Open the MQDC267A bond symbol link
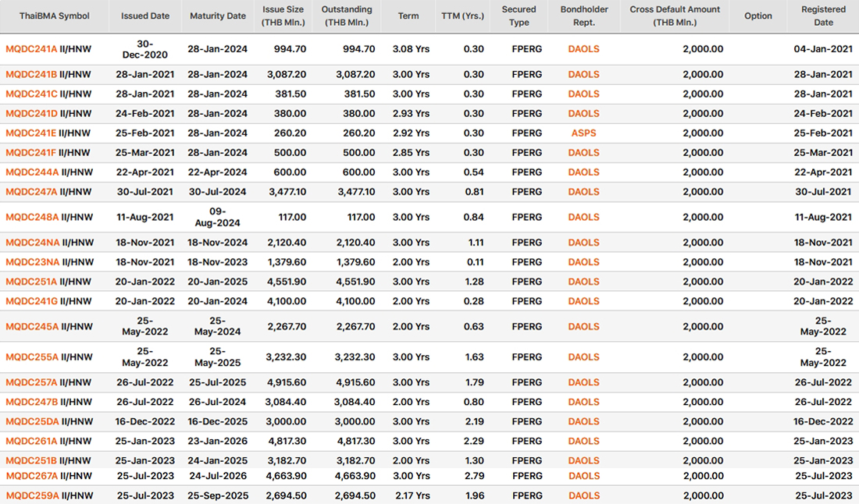Viewport: 859px width, 504px height. pos(32,476)
